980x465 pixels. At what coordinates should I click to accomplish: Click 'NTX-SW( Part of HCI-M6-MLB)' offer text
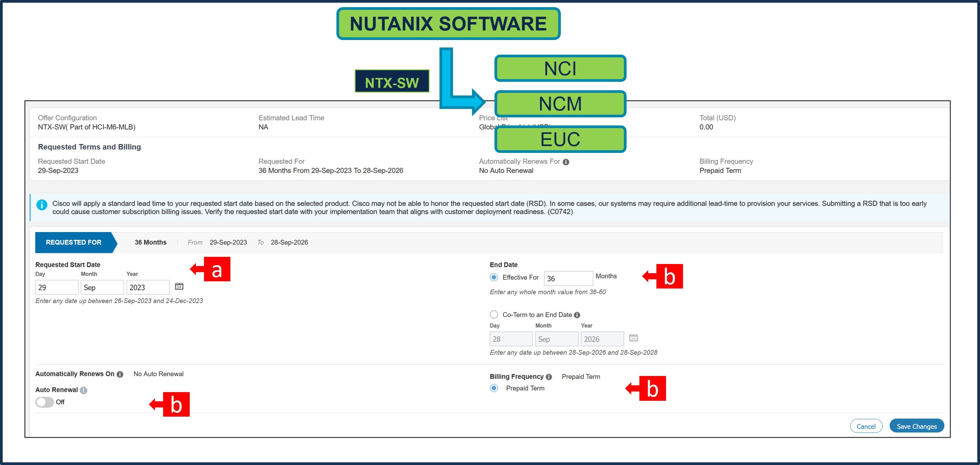click(x=87, y=127)
